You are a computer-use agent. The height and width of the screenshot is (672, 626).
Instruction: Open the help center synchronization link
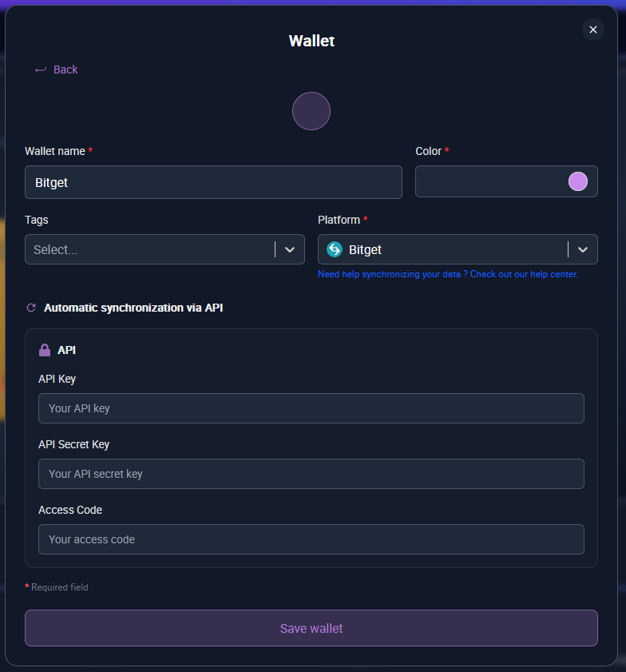(x=447, y=274)
